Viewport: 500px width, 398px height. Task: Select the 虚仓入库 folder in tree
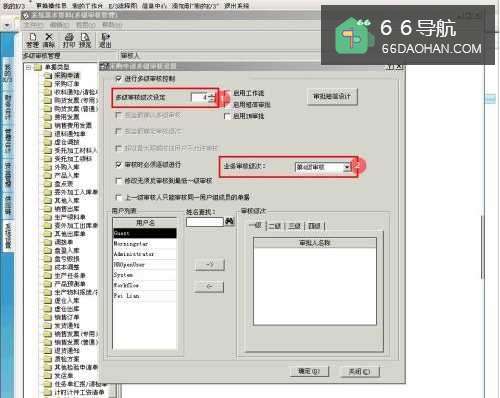click(67, 300)
